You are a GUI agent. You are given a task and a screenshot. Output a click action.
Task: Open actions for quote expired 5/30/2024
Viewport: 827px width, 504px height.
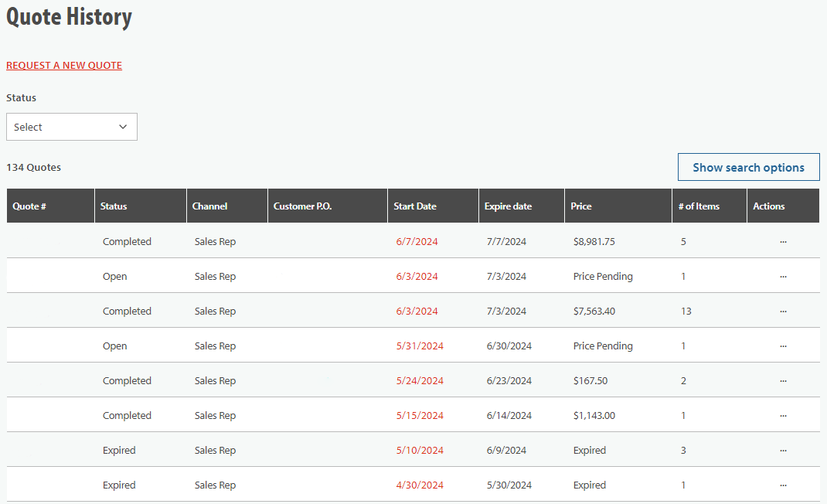(783, 485)
